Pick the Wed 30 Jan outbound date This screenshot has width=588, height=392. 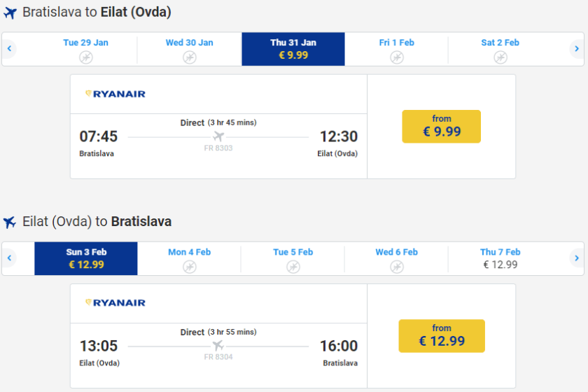(x=189, y=49)
